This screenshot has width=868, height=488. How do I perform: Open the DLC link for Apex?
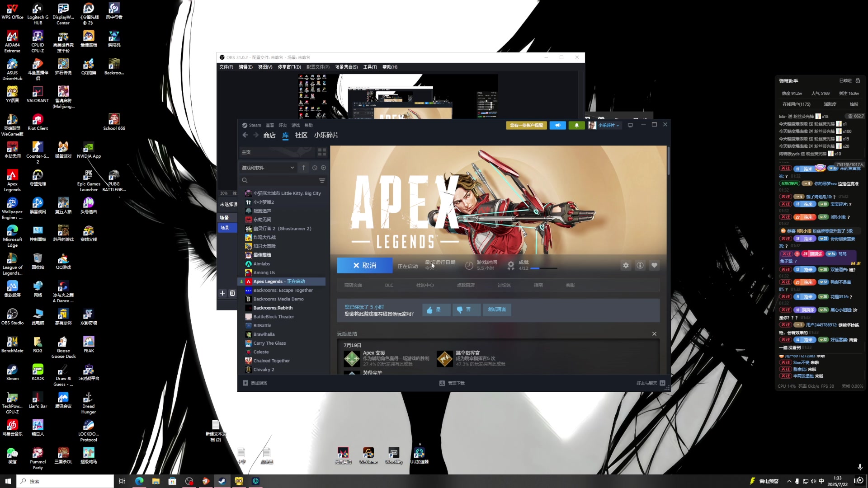(389, 285)
